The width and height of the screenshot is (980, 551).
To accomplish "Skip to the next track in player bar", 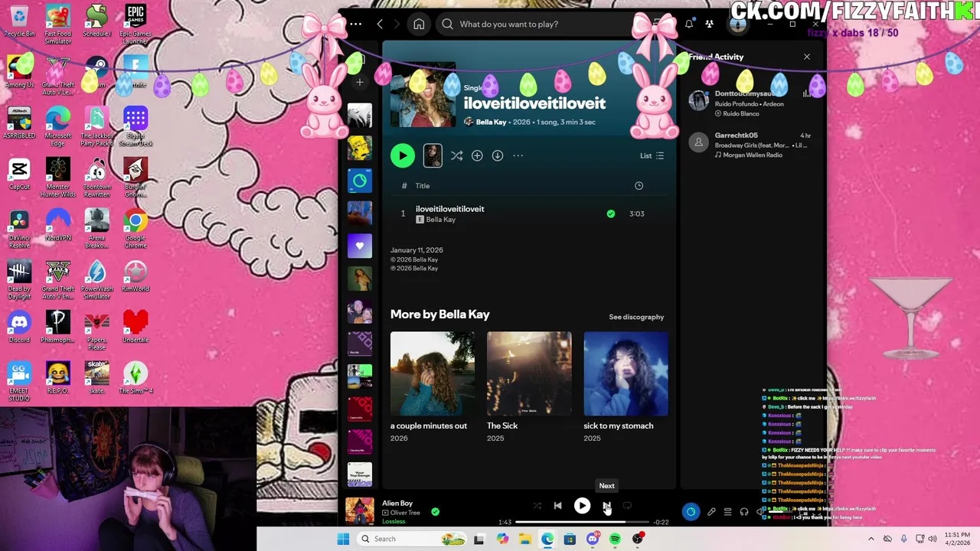I will point(606,506).
